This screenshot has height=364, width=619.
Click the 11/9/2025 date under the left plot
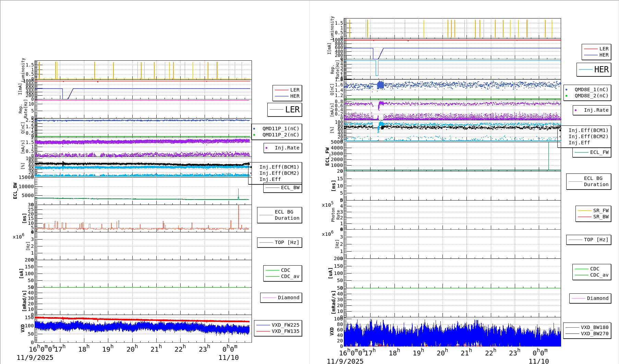coord(35,357)
